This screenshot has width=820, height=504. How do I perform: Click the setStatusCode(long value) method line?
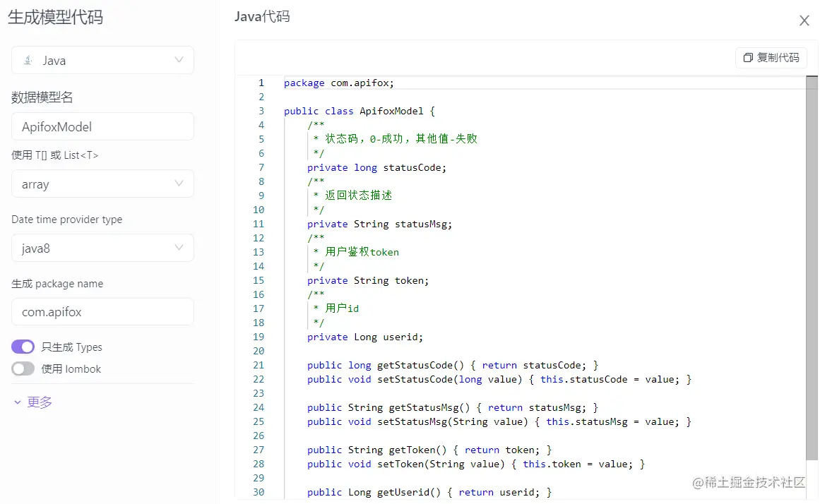pos(499,379)
